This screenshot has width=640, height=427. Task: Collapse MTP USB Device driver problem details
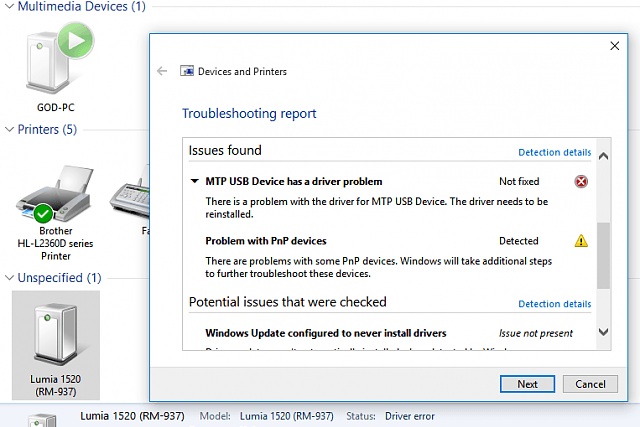click(195, 181)
